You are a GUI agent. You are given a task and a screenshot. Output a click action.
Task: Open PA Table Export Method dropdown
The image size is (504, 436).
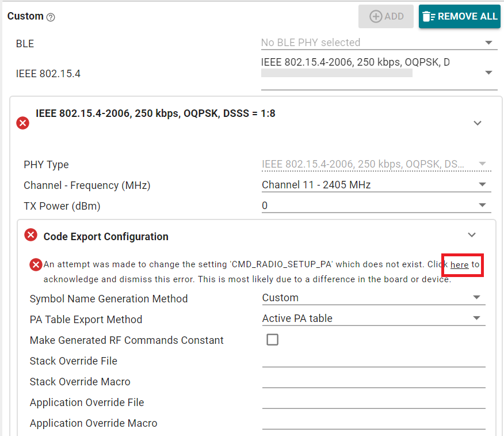click(x=373, y=319)
